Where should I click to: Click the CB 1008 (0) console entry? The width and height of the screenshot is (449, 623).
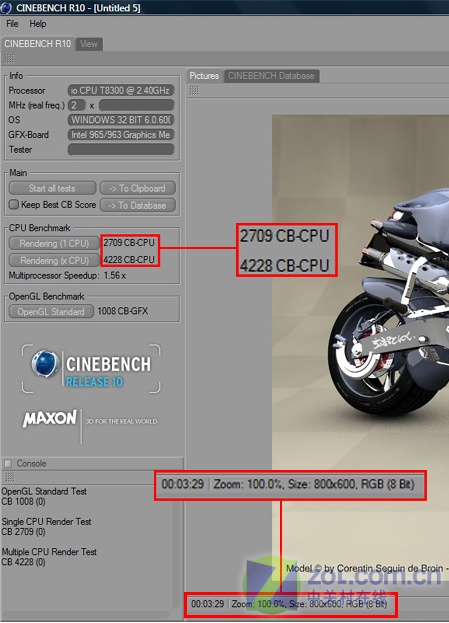pyautogui.click(x=23, y=501)
